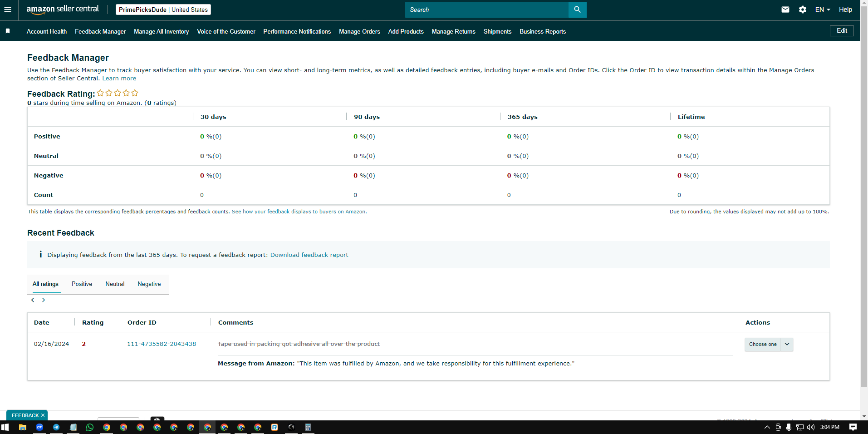
Task: Open Zoom from the taskbar
Action: 39,427
